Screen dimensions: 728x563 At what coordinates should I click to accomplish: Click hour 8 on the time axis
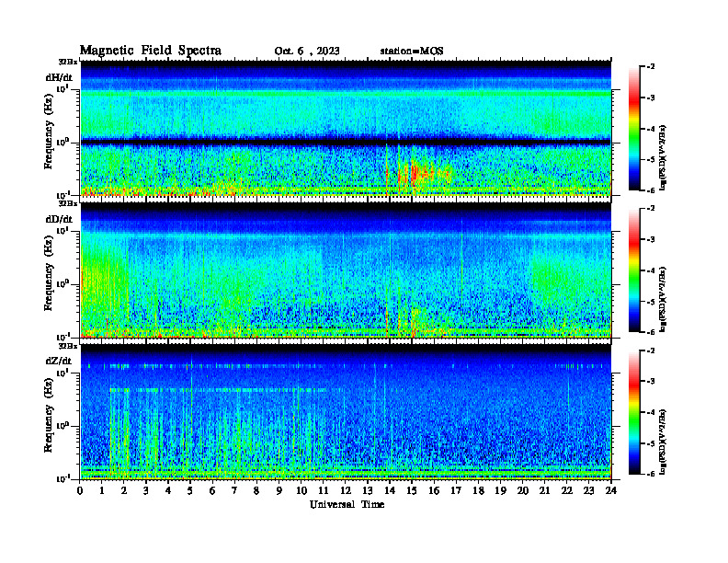point(256,490)
